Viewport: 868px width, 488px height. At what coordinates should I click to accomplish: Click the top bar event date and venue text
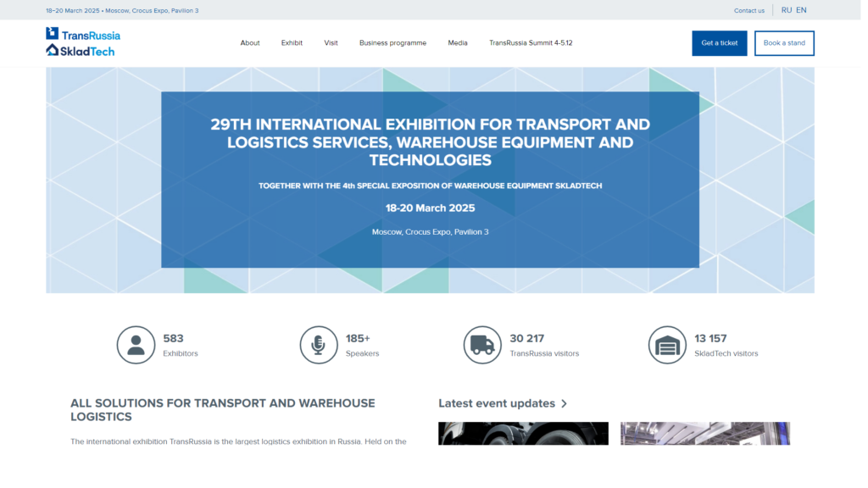click(122, 10)
